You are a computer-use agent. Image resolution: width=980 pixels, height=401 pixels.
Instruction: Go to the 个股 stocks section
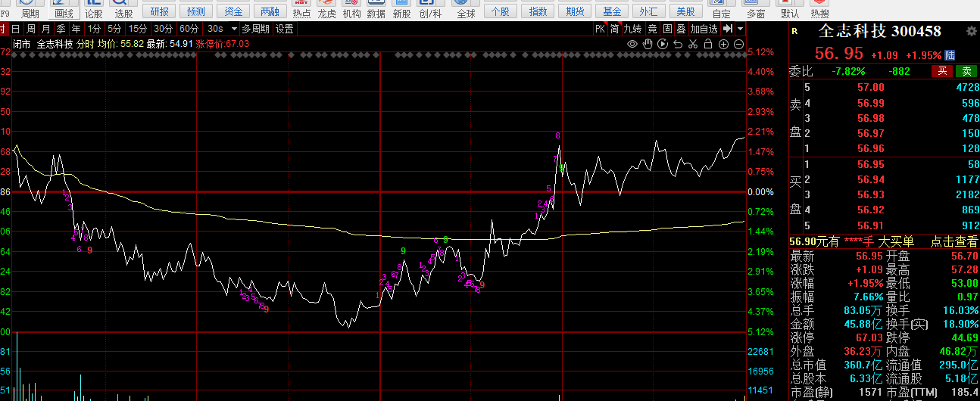501,11
